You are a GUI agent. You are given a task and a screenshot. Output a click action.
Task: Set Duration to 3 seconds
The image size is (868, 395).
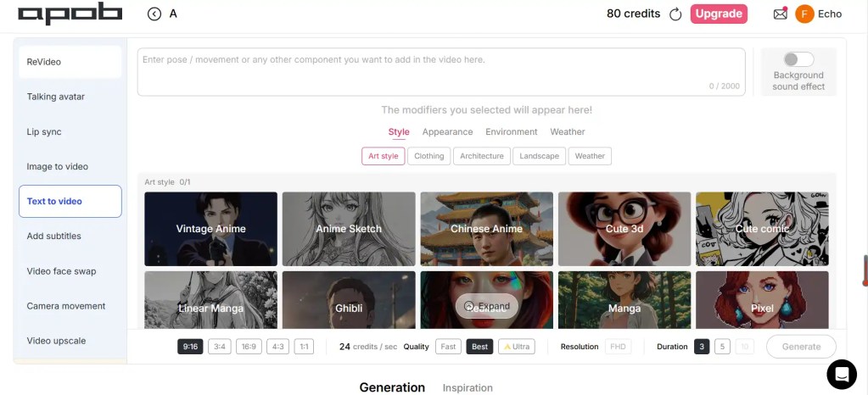tap(702, 347)
